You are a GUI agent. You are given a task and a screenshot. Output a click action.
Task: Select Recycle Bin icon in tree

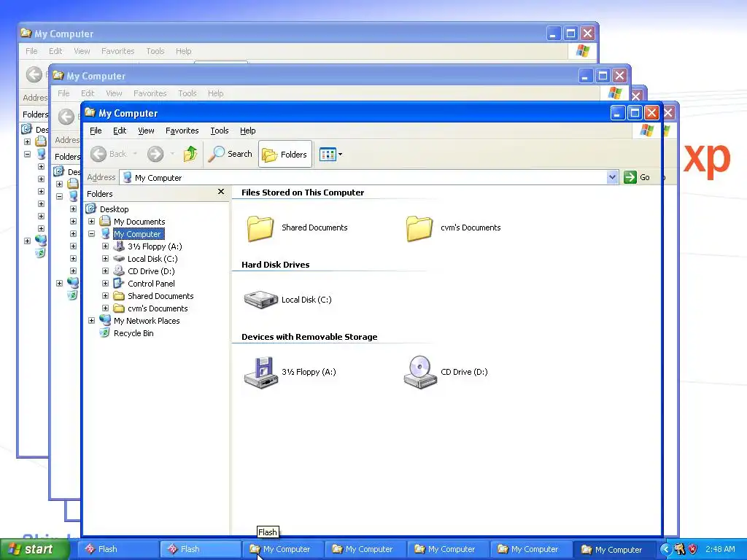105,332
